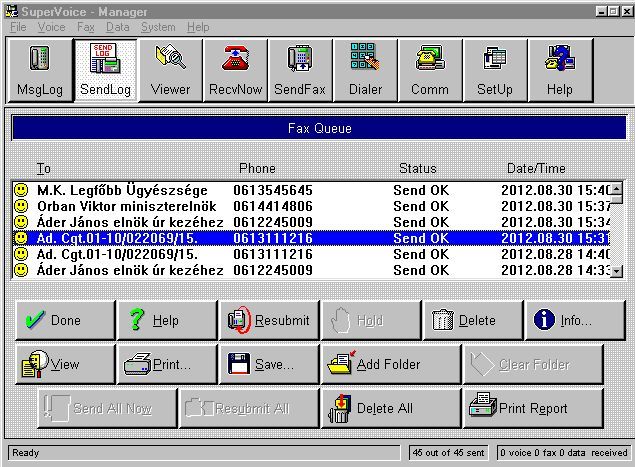Click the Date/Time column header
The height and width of the screenshot is (467, 635).
click(536, 168)
